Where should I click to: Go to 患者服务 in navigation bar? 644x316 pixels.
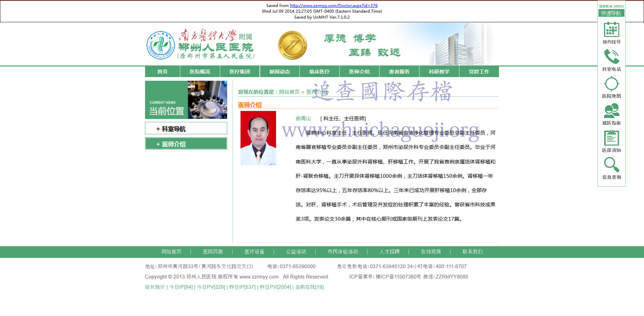[399, 72]
